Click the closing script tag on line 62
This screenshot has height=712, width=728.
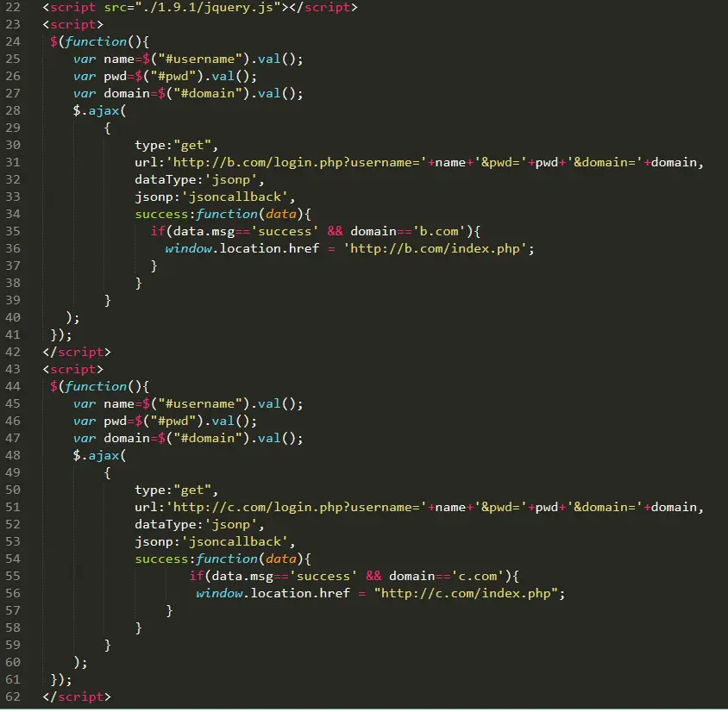pos(77,697)
